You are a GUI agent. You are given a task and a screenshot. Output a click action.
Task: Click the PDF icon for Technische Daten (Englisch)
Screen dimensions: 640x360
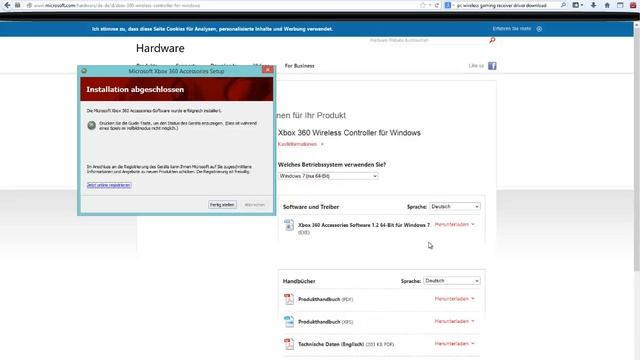tap(289, 344)
